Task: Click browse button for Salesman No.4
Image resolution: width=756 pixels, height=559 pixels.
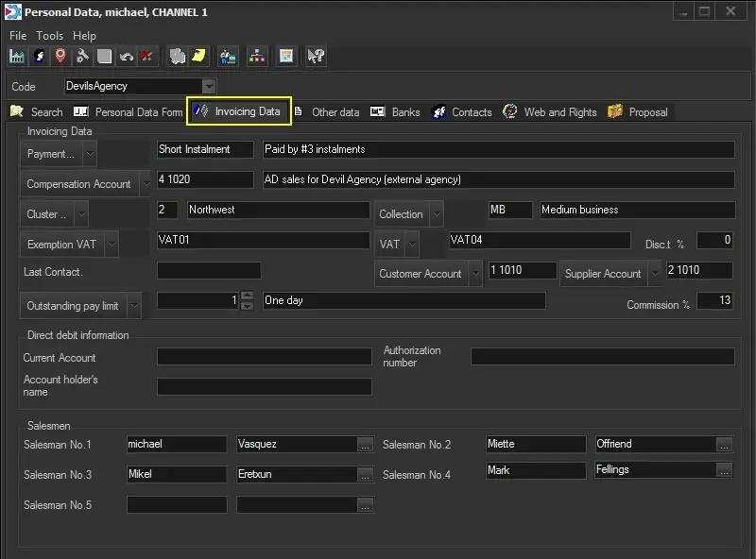Action: 724,470
